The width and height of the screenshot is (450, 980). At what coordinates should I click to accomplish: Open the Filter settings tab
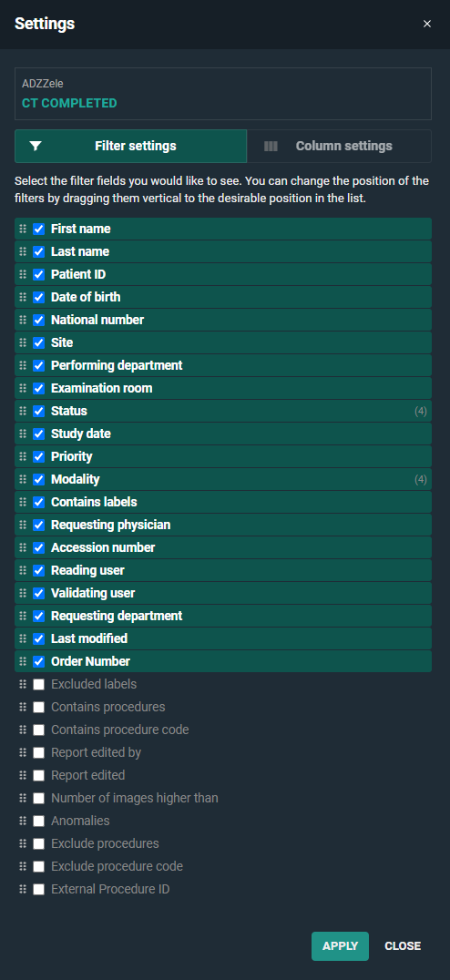coord(130,147)
